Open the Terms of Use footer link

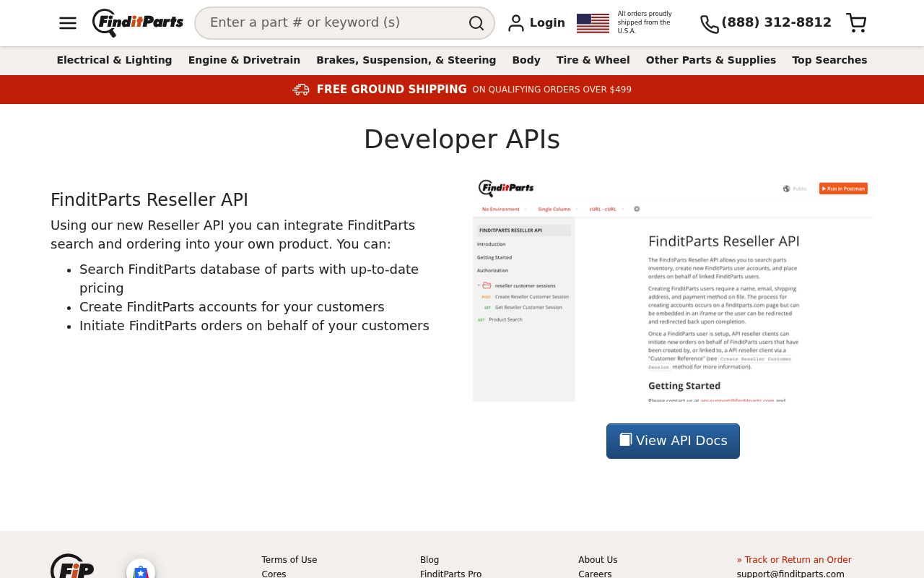[289, 560]
